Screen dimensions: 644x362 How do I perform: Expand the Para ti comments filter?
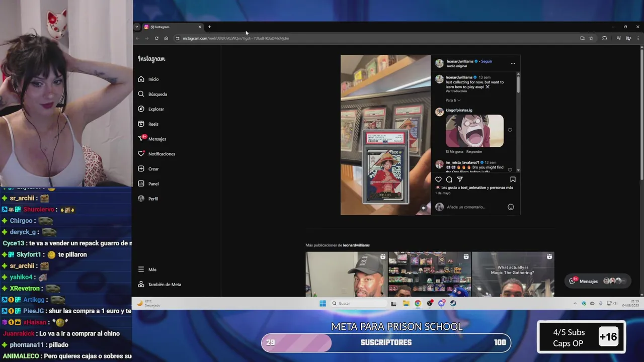pos(453,100)
